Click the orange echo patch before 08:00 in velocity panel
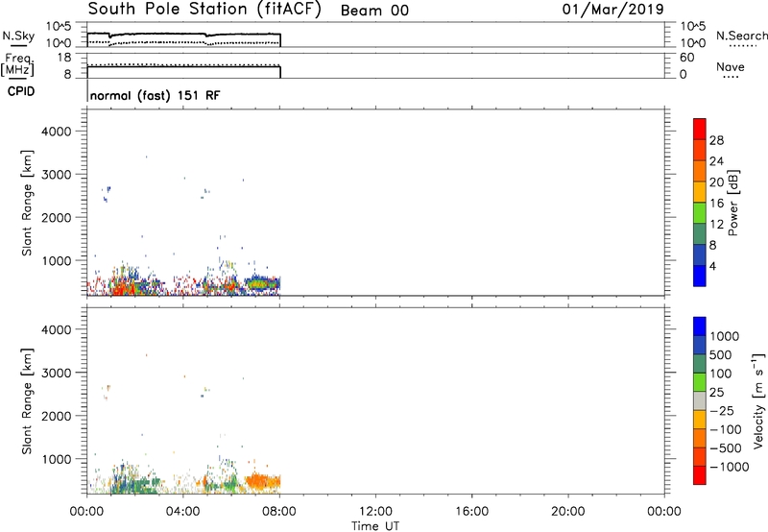 point(263,481)
